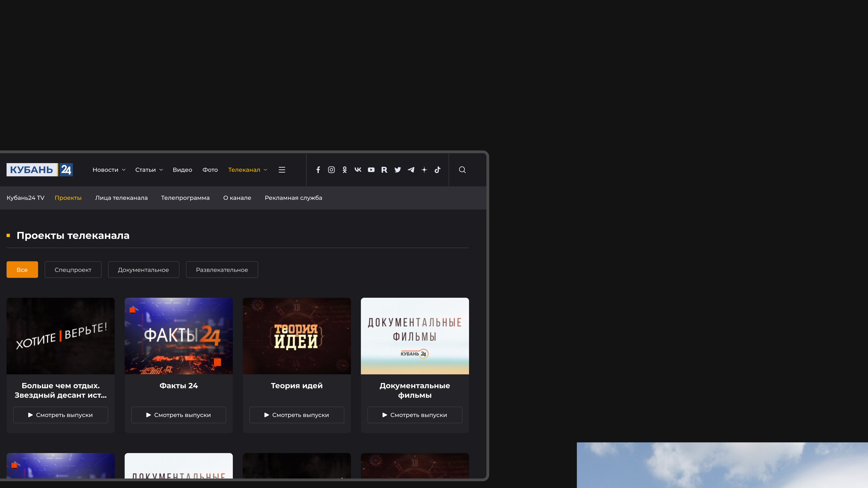The width and height of the screenshot is (868, 488).
Task: Open Больше чем отдых title link
Action: [x=61, y=390]
